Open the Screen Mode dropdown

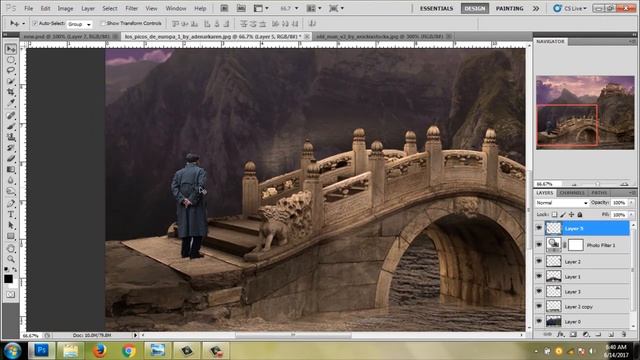click(336, 8)
